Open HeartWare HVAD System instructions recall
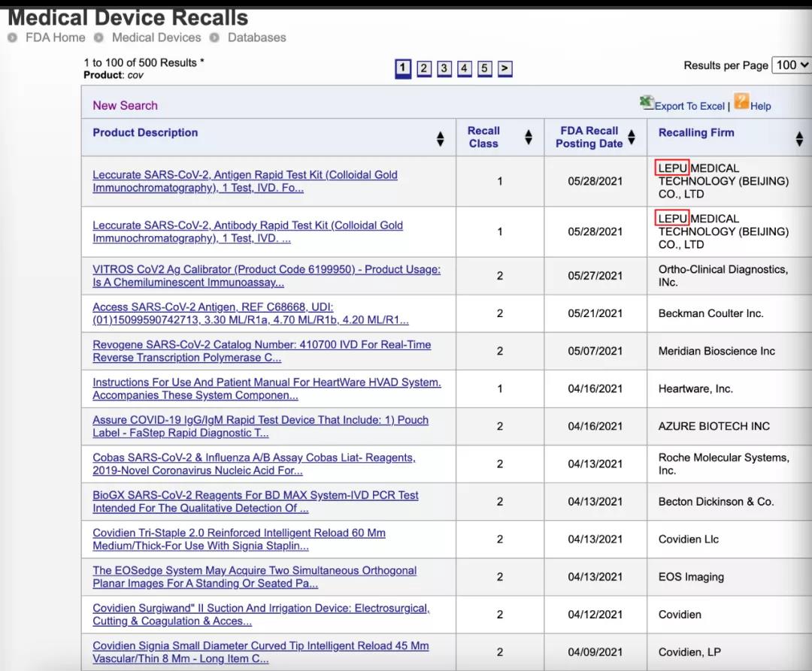The width and height of the screenshot is (812, 671). [x=267, y=388]
